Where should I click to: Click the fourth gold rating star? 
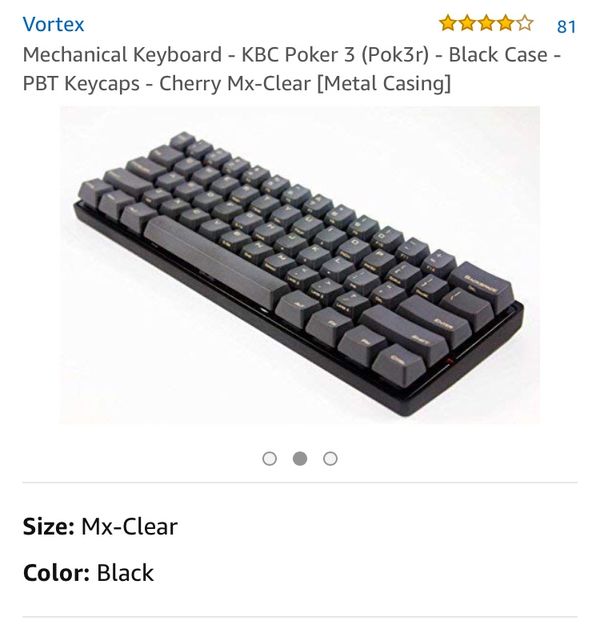point(505,23)
